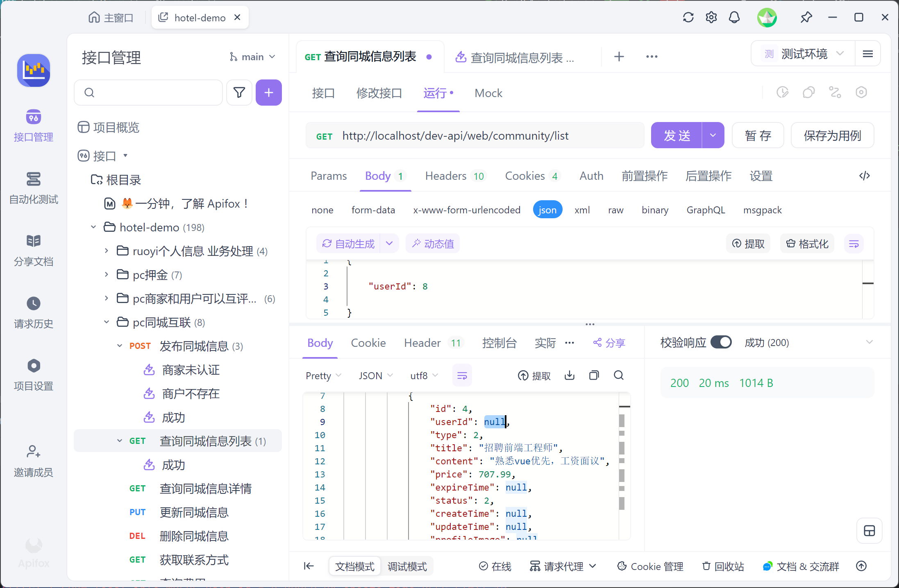Toggle the 校验响应 switch off
The image size is (899, 588).
[721, 342]
